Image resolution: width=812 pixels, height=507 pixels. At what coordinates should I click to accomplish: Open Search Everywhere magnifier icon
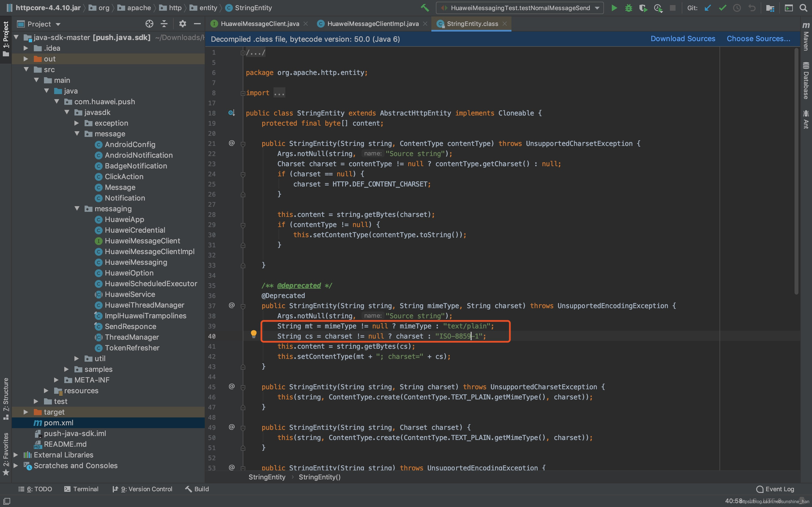pyautogui.click(x=803, y=8)
